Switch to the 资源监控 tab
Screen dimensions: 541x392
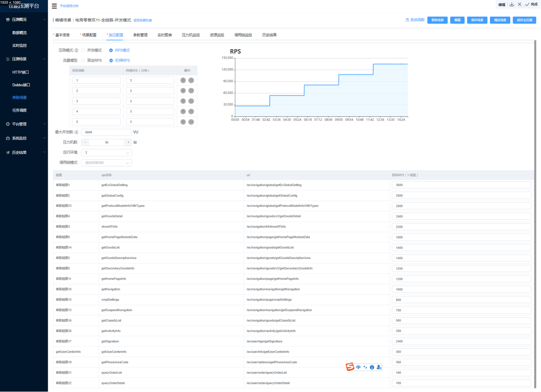pos(217,35)
